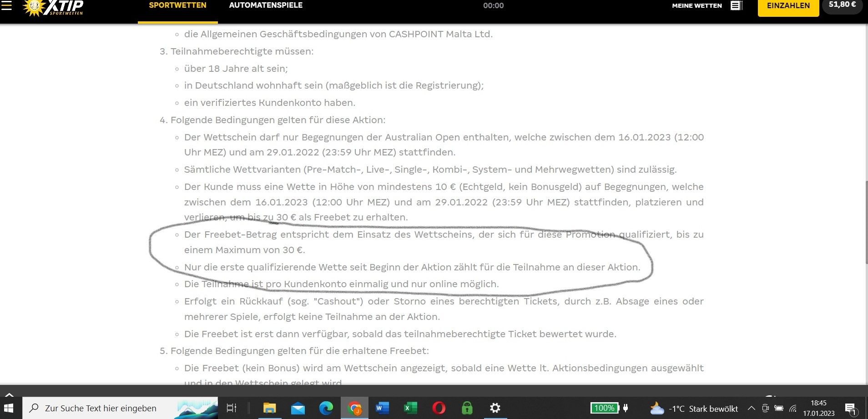
Task: Open the Meine Wetten link
Action: [x=696, y=5]
